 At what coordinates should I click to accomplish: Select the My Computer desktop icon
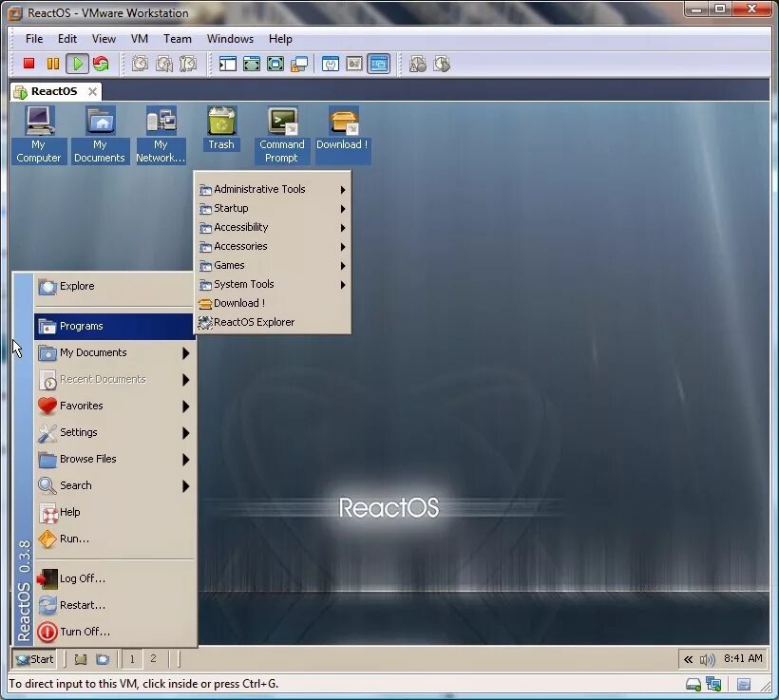click(x=39, y=135)
